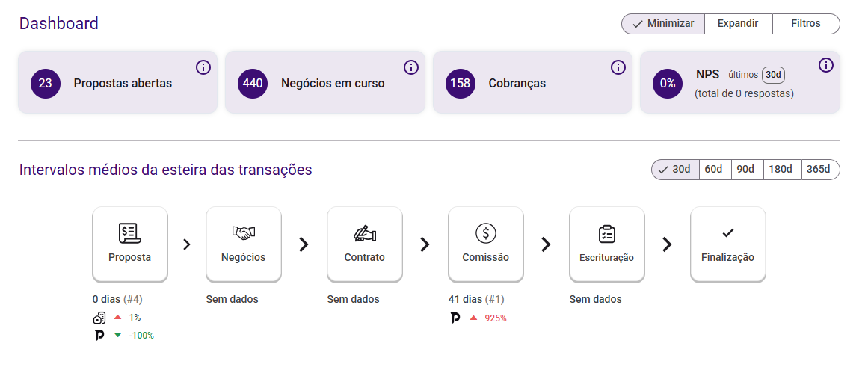Image resolution: width=868 pixels, height=379 pixels.
Task: Click info icon on Propostas abertas card
Action: pos(203,67)
